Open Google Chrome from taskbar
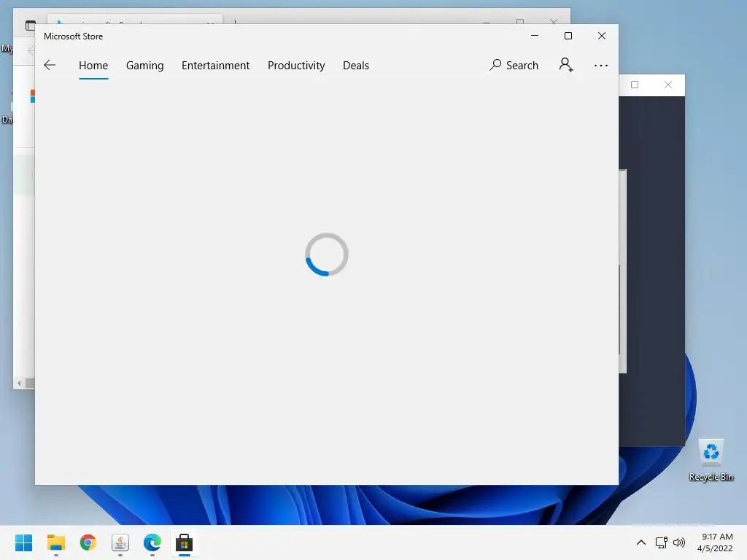The width and height of the screenshot is (747, 560). point(88,542)
